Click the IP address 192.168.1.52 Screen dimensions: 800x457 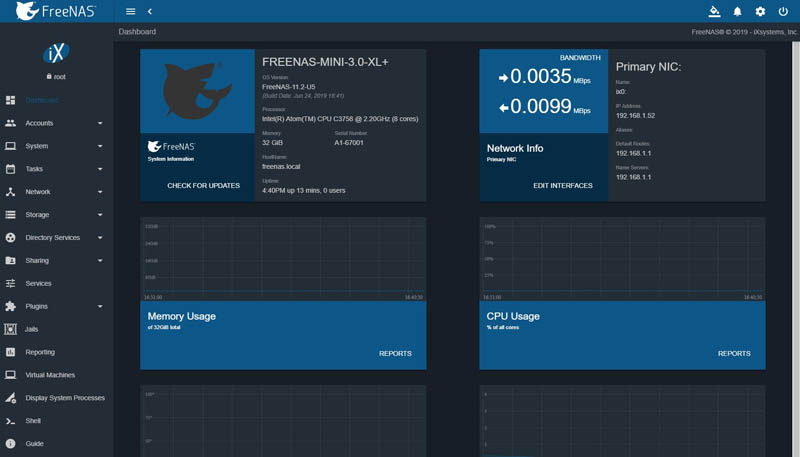click(635, 116)
